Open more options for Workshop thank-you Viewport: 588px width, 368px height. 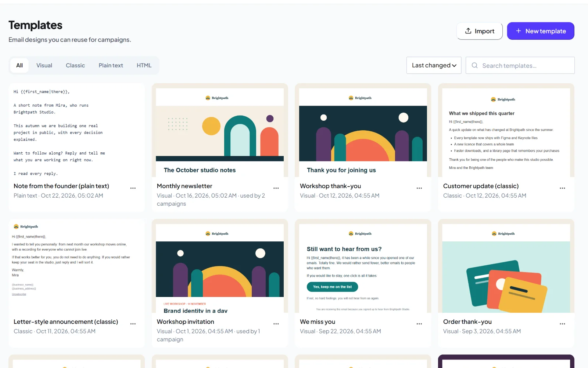pos(419,188)
